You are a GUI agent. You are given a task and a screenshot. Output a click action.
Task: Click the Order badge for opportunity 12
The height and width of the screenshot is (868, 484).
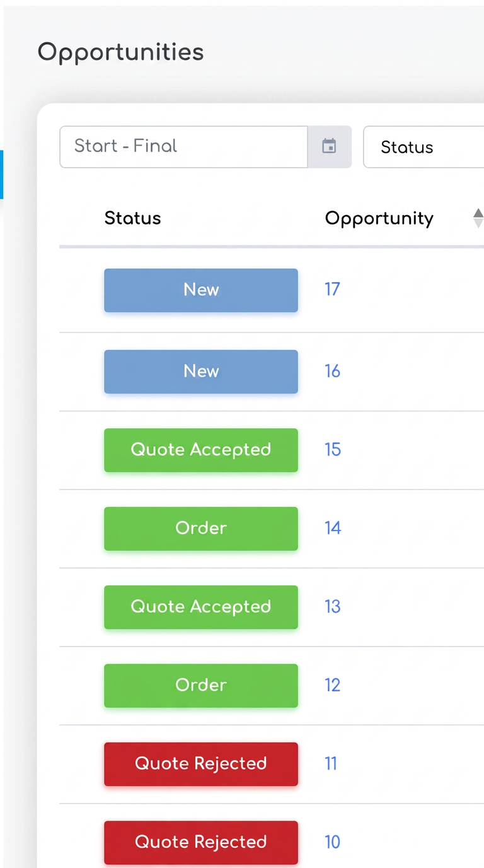201,686
